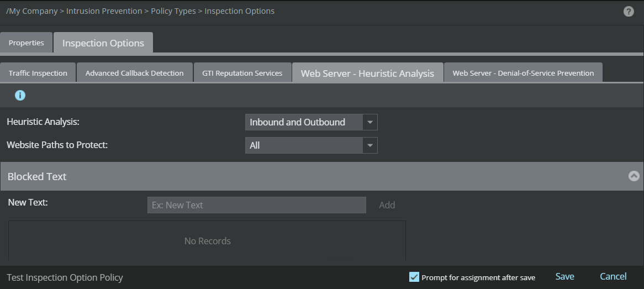Image resolution: width=644 pixels, height=289 pixels.
Task: Click the No Records list area
Action: (x=207, y=241)
